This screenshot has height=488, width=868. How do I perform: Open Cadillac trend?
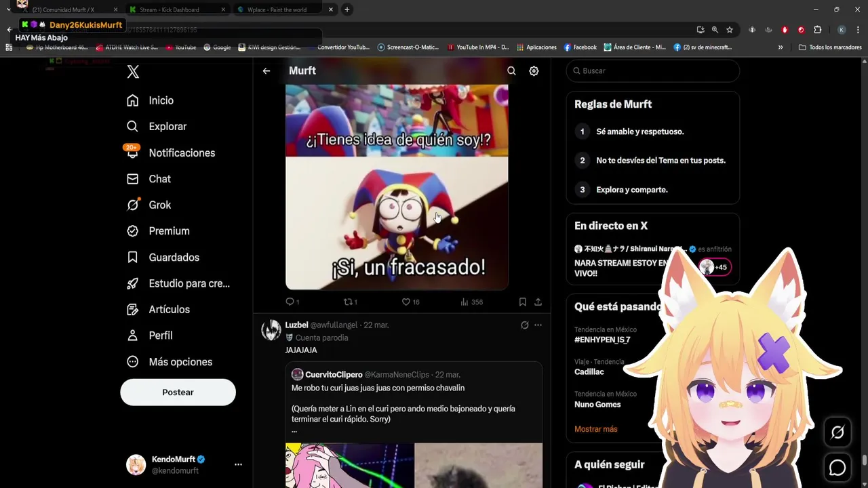coord(589,371)
